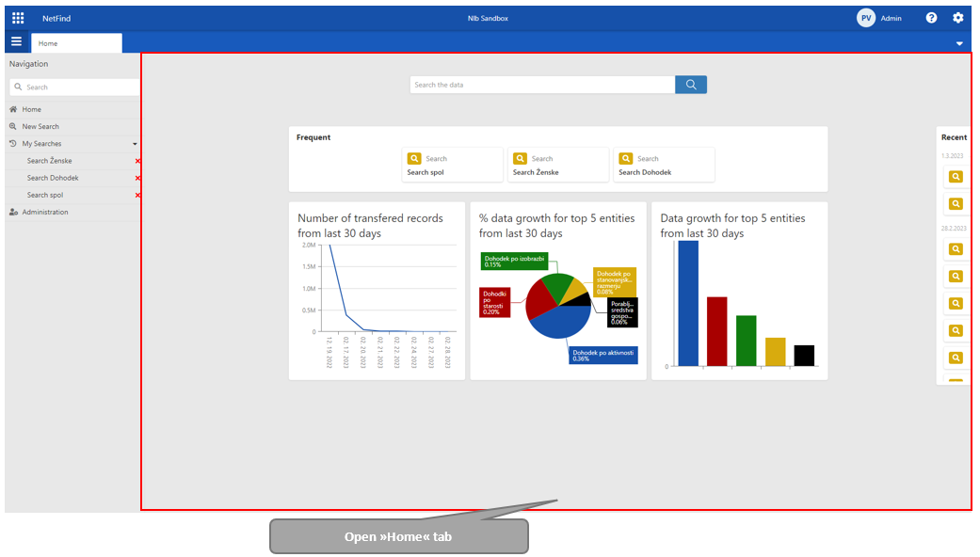Click the blue search magnifier button
Viewport: 980px width, 557px height.
(x=690, y=85)
